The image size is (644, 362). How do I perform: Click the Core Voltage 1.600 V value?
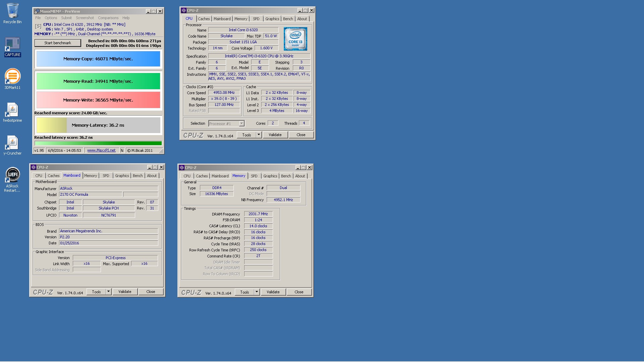coord(266,48)
